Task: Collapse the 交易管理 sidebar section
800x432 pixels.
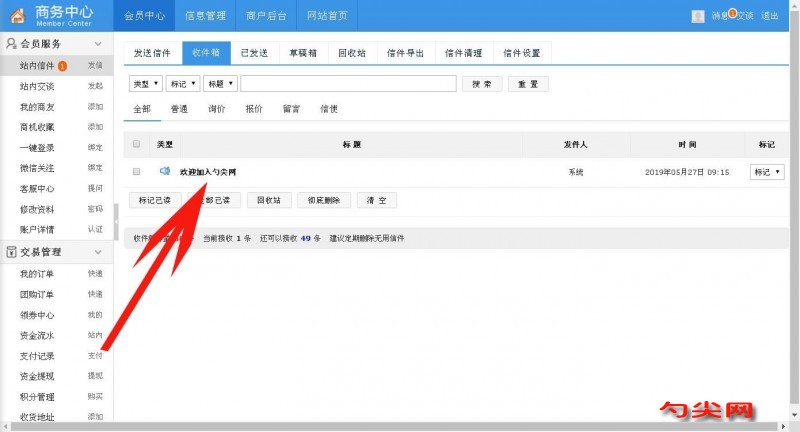Action: point(98,252)
